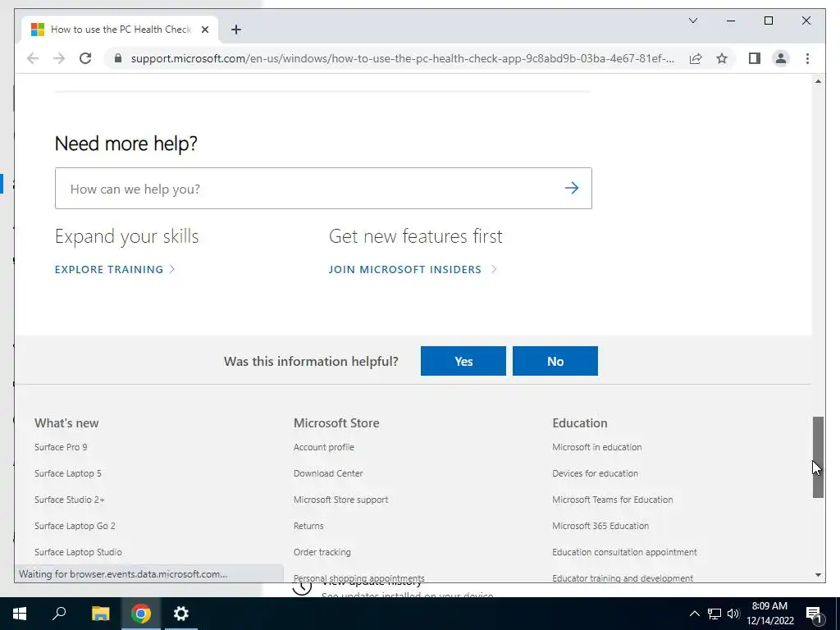
Task: Go back using the browser back arrow
Action: 33,58
